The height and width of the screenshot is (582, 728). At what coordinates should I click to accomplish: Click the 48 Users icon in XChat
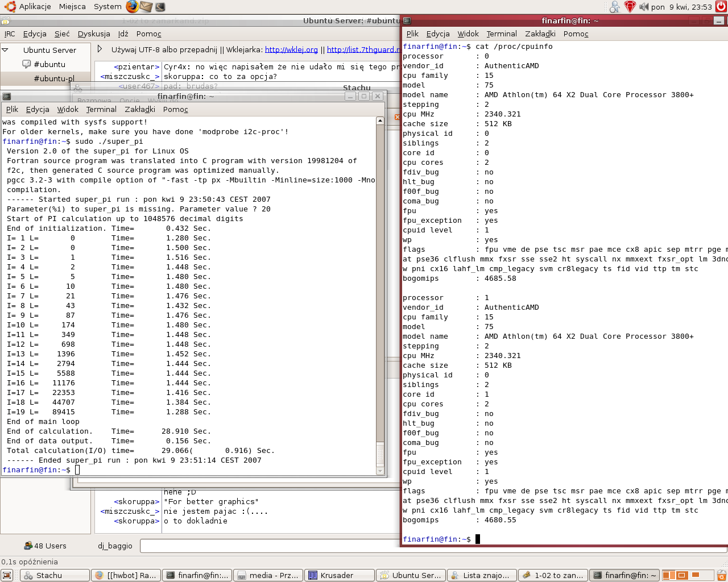[x=28, y=546]
